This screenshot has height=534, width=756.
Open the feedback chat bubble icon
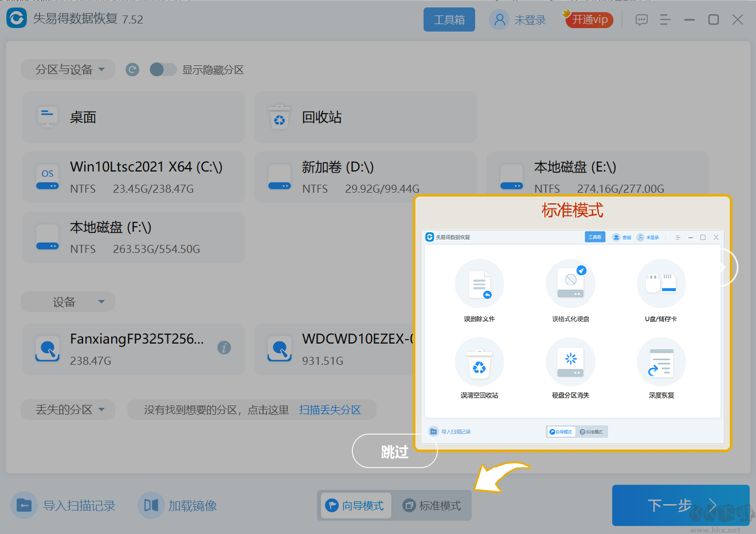click(641, 20)
